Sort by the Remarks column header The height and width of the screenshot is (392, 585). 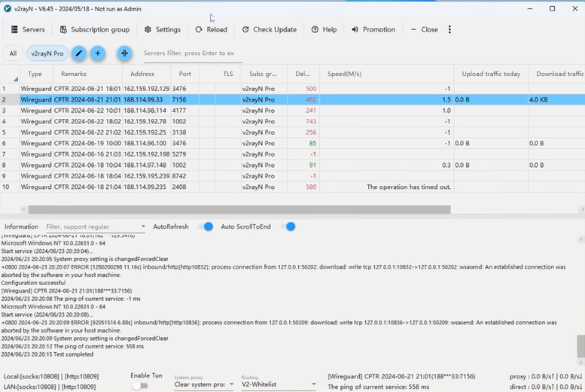coord(87,74)
